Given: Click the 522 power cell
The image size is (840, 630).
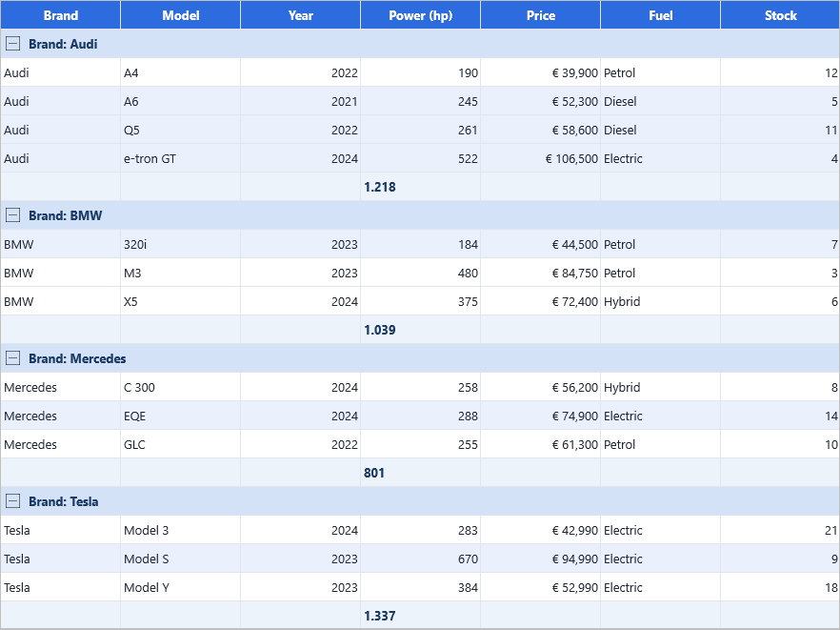Looking at the screenshot, I should coord(421,158).
